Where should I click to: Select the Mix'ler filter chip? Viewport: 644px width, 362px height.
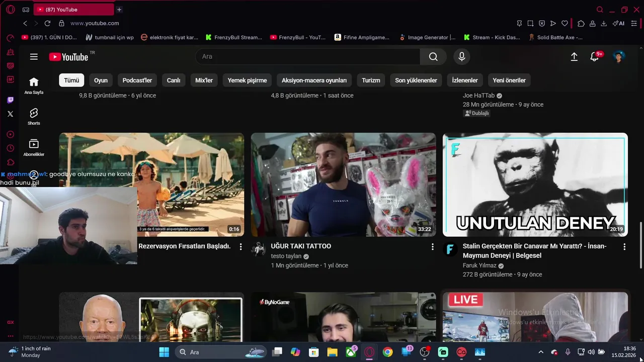click(x=204, y=80)
